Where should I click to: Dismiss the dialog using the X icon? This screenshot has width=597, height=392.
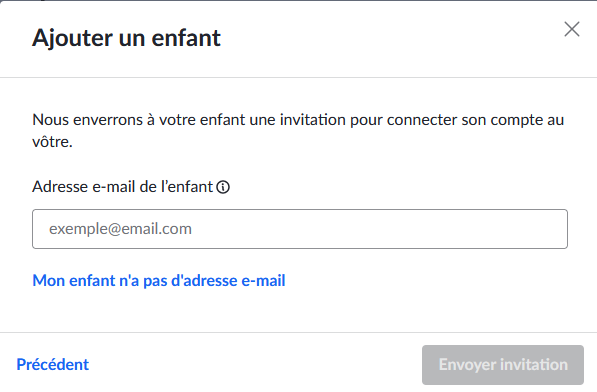pos(571,29)
